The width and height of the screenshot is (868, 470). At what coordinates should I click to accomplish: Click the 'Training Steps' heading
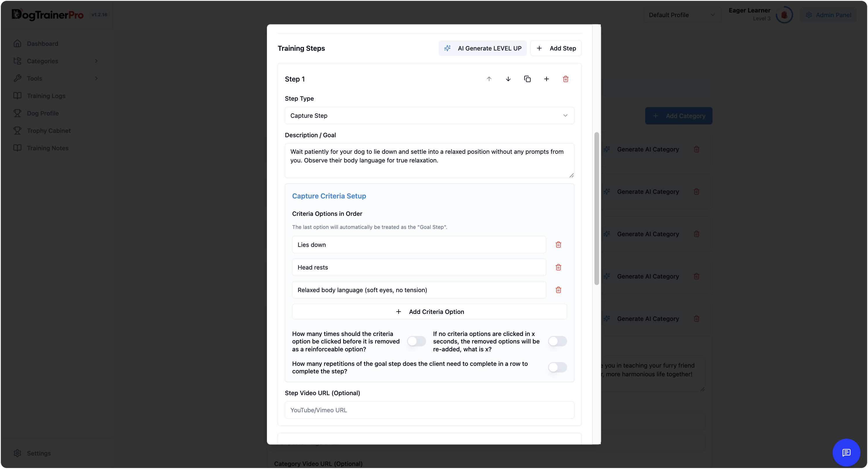pyautogui.click(x=301, y=48)
